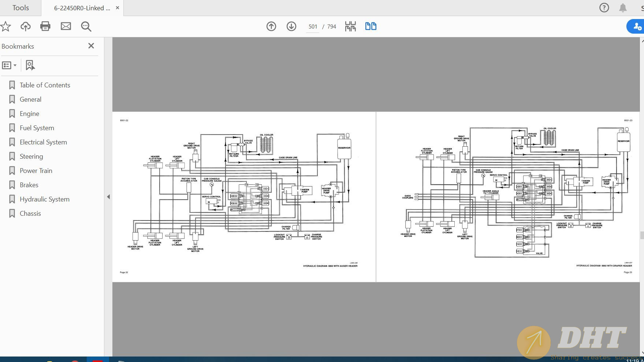644x362 pixels.
Task: Open the print dialog
Action: (x=45, y=26)
